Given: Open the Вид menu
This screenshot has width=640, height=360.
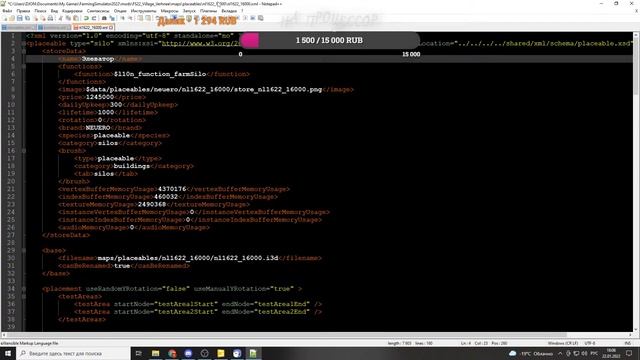Looking at the screenshot, I should pyautogui.click(x=54, y=11).
